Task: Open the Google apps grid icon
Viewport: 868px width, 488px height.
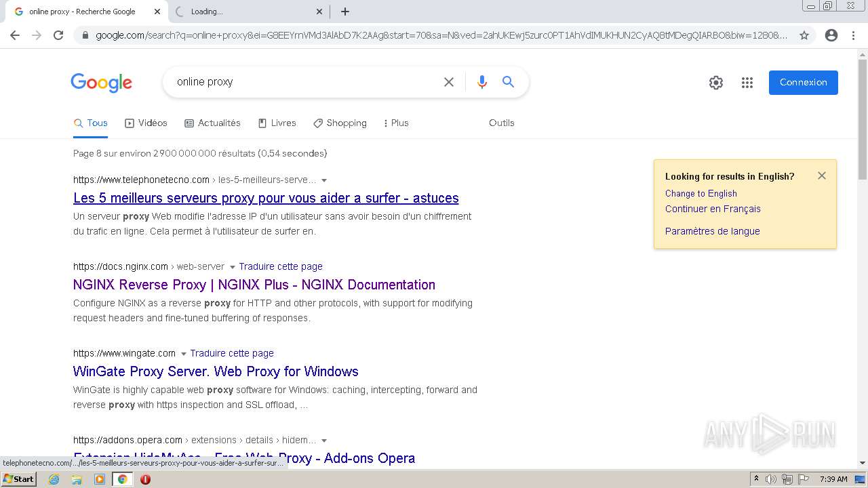Action: click(x=747, y=83)
